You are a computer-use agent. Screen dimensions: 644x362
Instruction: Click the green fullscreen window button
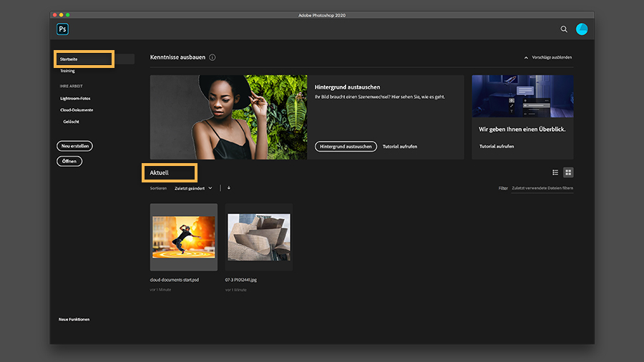tap(68, 15)
